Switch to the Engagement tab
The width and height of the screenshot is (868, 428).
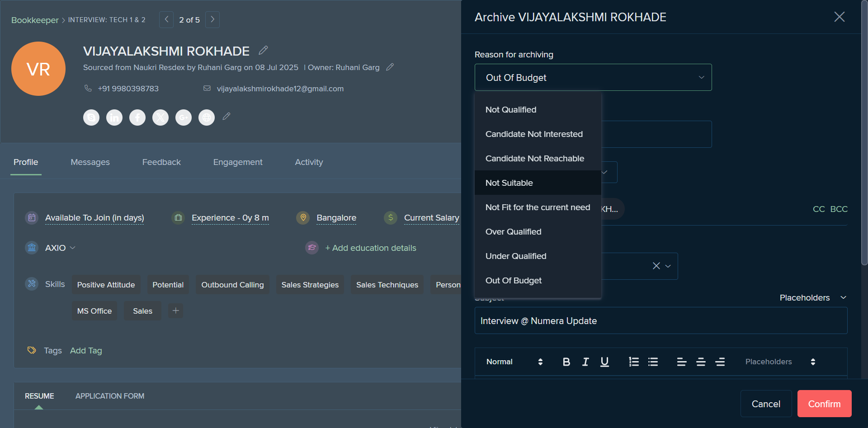pyautogui.click(x=238, y=162)
